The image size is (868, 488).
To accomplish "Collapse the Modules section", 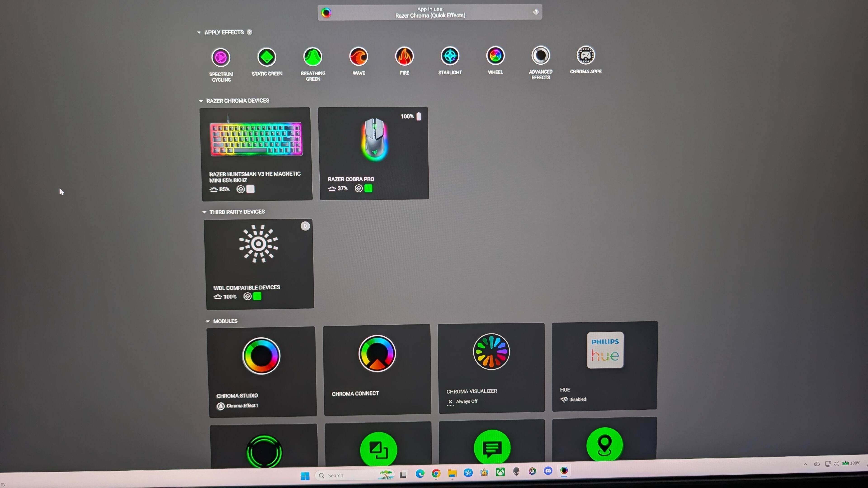I will 208,321.
